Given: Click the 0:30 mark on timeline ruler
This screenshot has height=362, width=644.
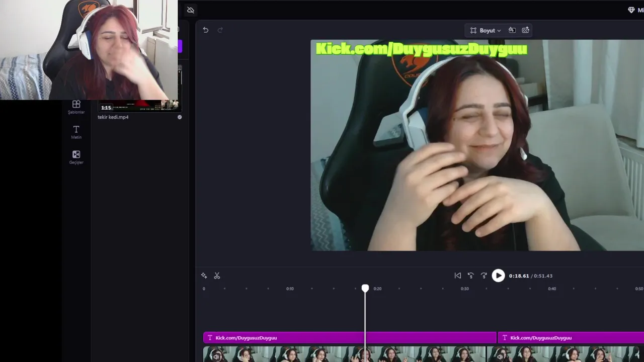Looking at the screenshot, I should point(465,289).
